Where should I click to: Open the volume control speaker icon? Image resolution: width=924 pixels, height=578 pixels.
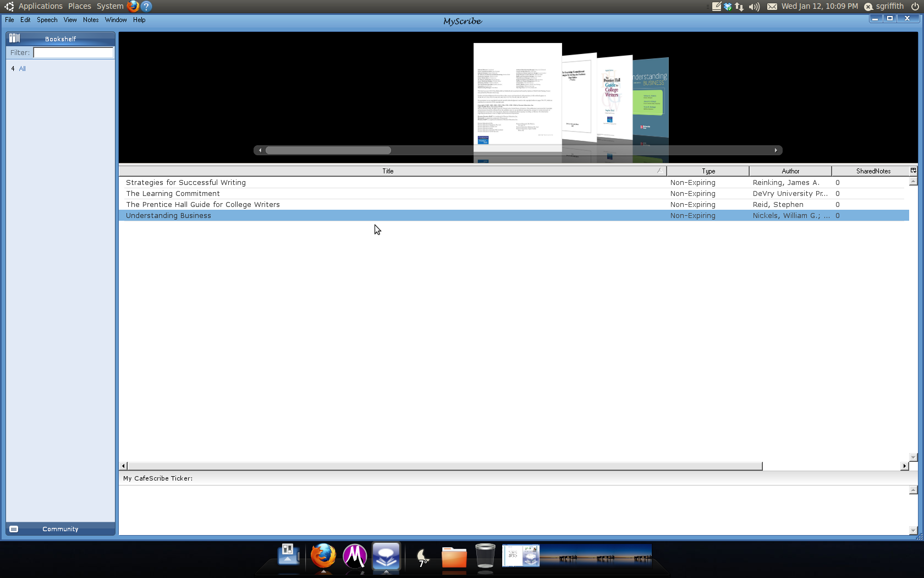754,7
